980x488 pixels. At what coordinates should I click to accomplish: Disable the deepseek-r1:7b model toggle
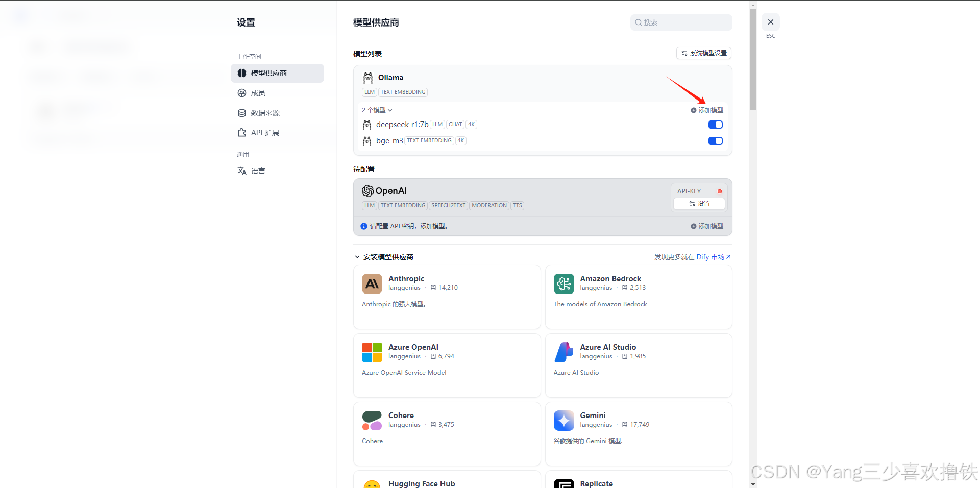click(x=716, y=125)
